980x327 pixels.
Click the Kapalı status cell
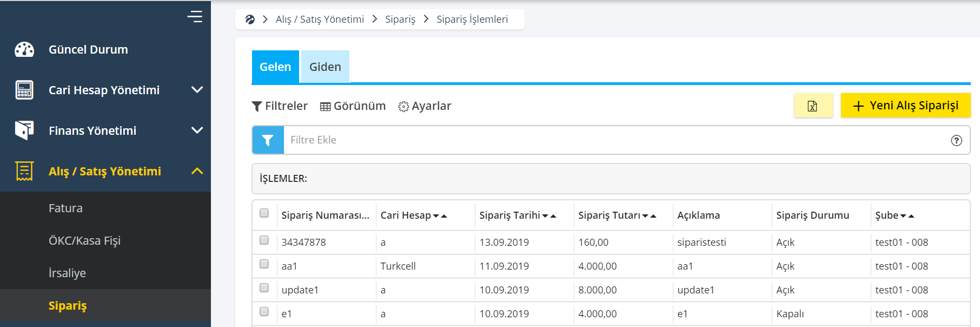[790, 314]
